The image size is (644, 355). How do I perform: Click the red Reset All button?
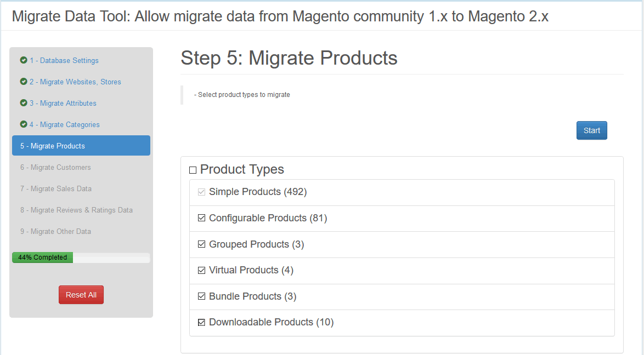pyautogui.click(x=81, y=295)
